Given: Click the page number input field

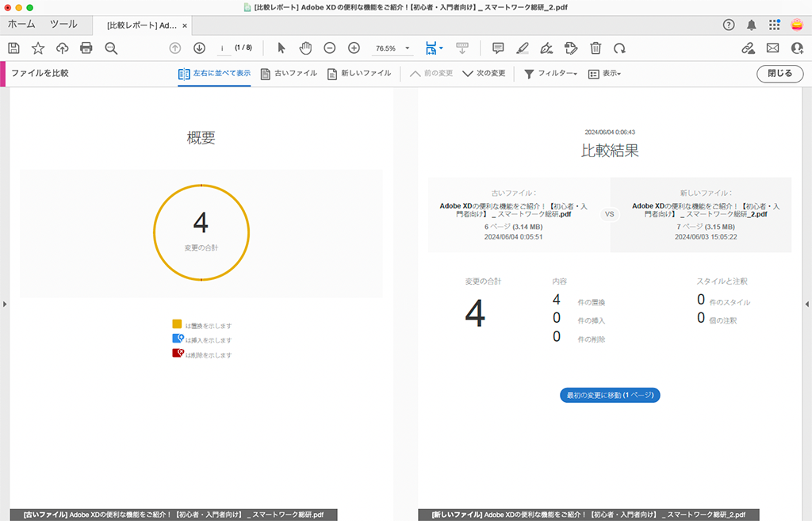Looking at the screenshot, I should tap(223, 48).
